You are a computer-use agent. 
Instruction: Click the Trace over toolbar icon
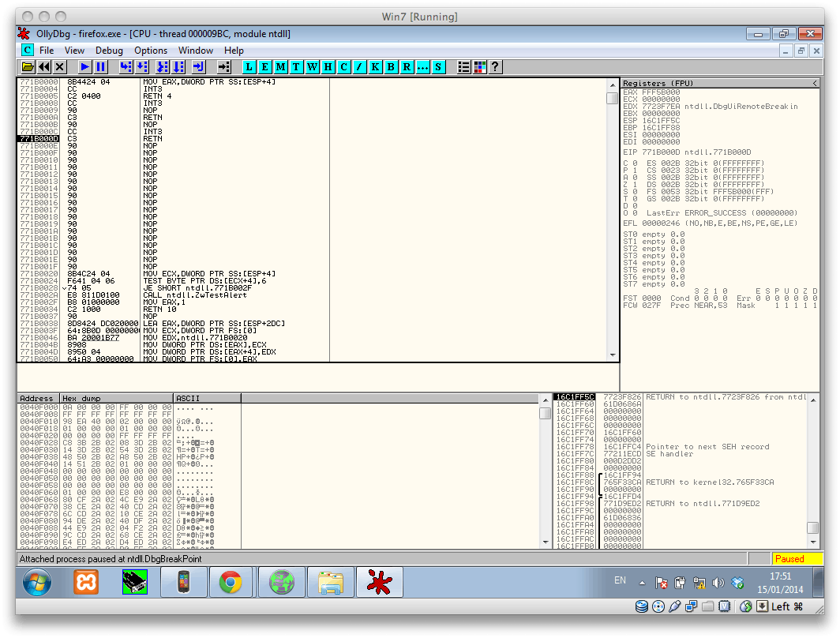(x=178, y=67)
